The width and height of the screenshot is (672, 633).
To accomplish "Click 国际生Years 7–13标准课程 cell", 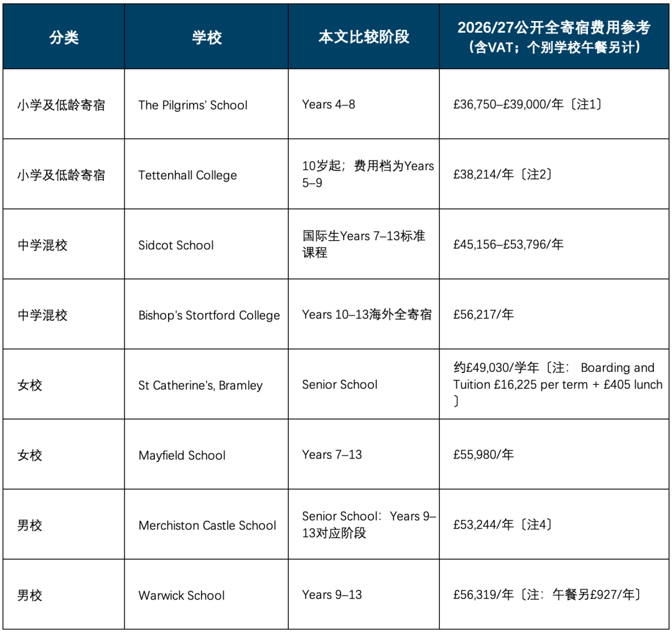I will tap(364, 244).
